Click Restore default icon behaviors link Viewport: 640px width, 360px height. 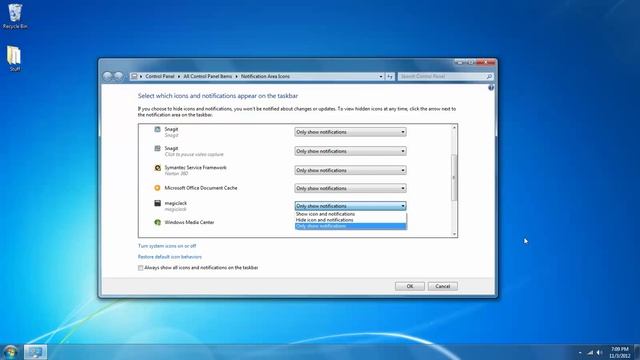[170, 257]
